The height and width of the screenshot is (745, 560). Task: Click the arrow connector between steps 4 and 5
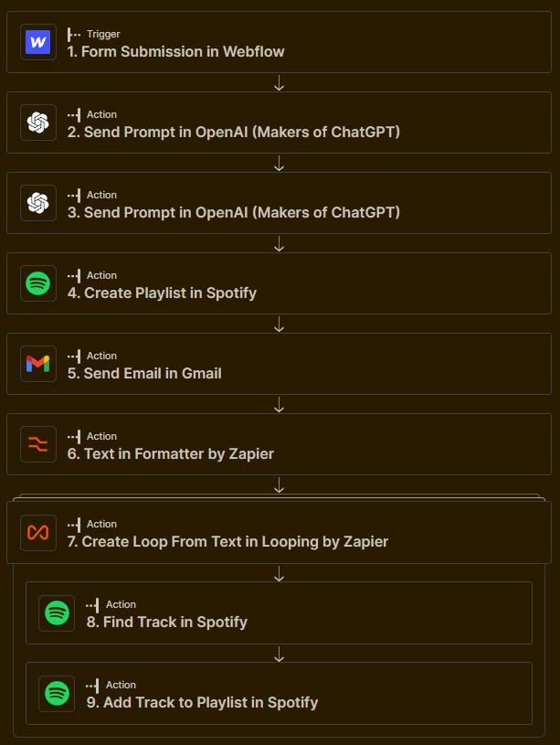pos(280,324)
